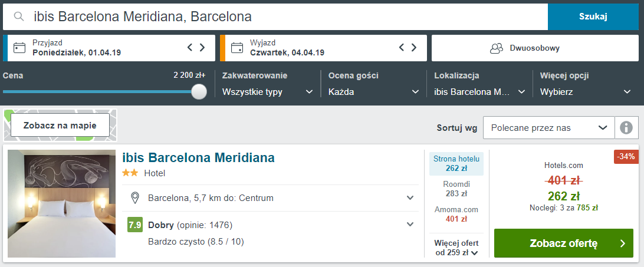Go to previous check-out day arrow

(402, 48)
